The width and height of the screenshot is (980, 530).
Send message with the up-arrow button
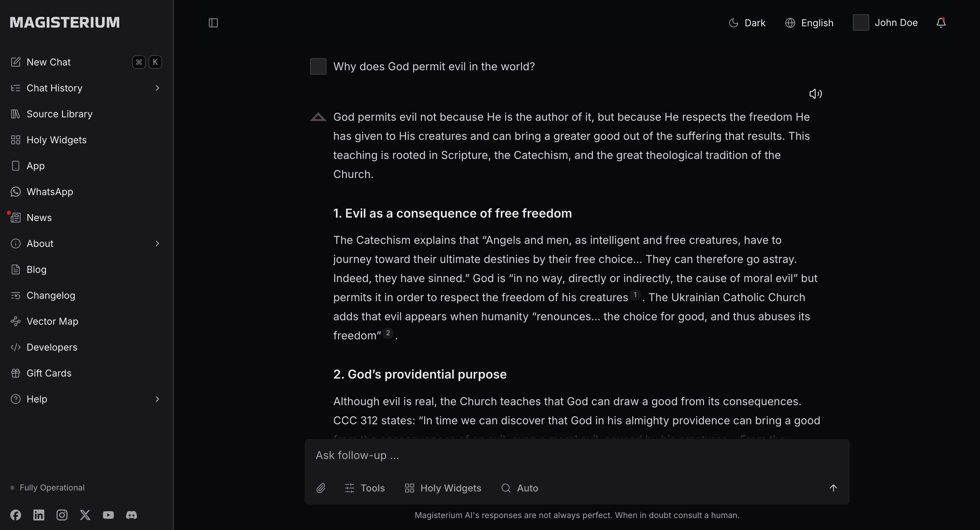833,488
